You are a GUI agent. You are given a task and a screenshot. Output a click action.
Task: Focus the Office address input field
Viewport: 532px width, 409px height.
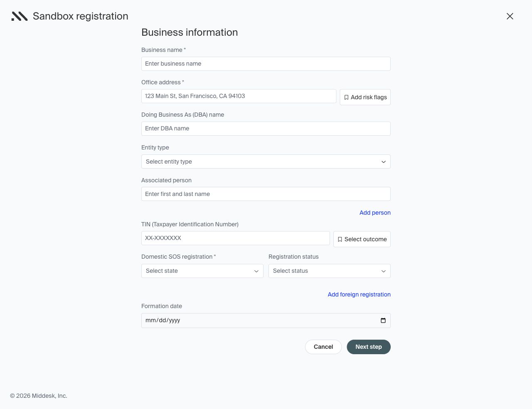tap(239, 96)
